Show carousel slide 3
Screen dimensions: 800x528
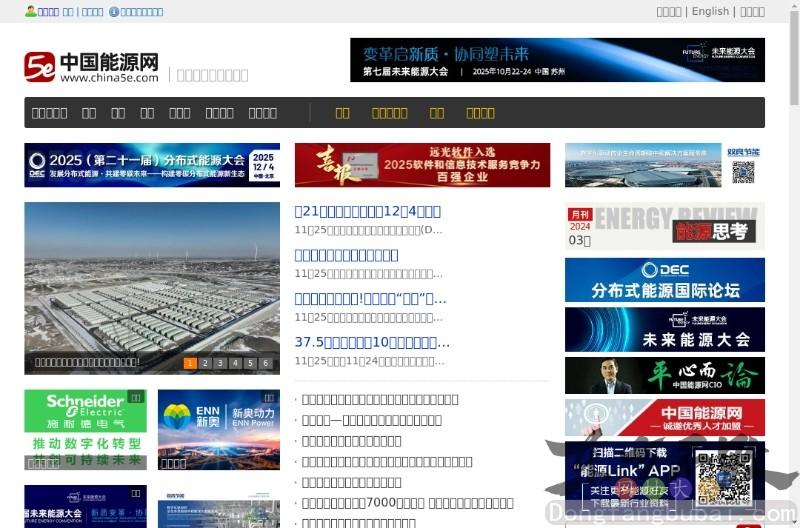pos(220,363)
